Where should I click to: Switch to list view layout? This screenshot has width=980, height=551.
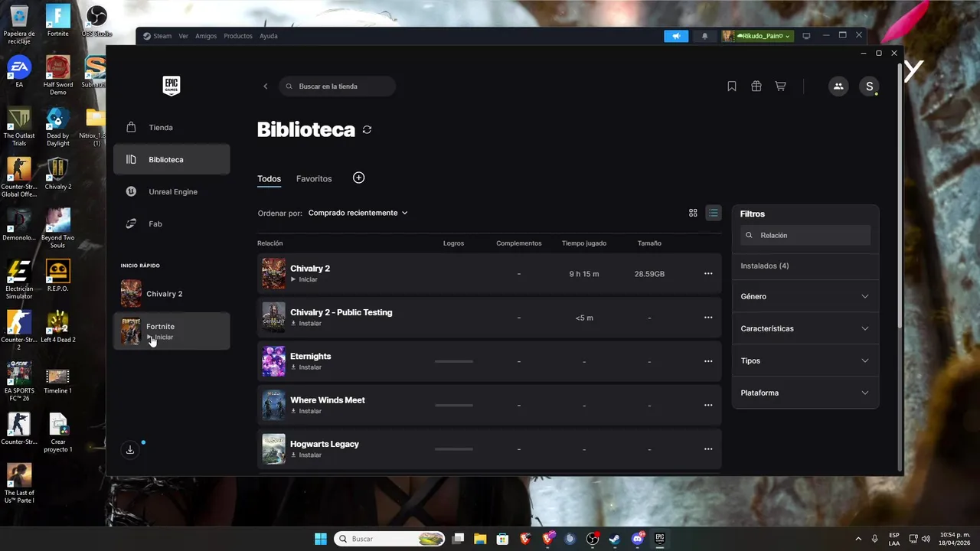pos(713,213)
